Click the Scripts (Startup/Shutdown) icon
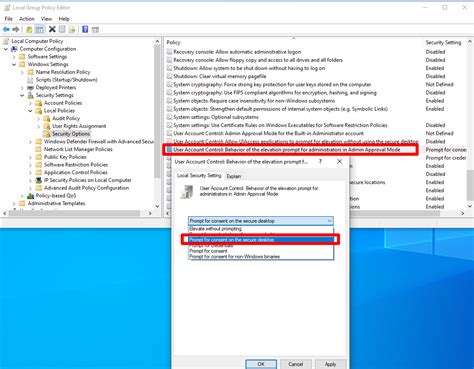Screen dimensions: 474x369 pyautogui.click(x=31, y=80)
